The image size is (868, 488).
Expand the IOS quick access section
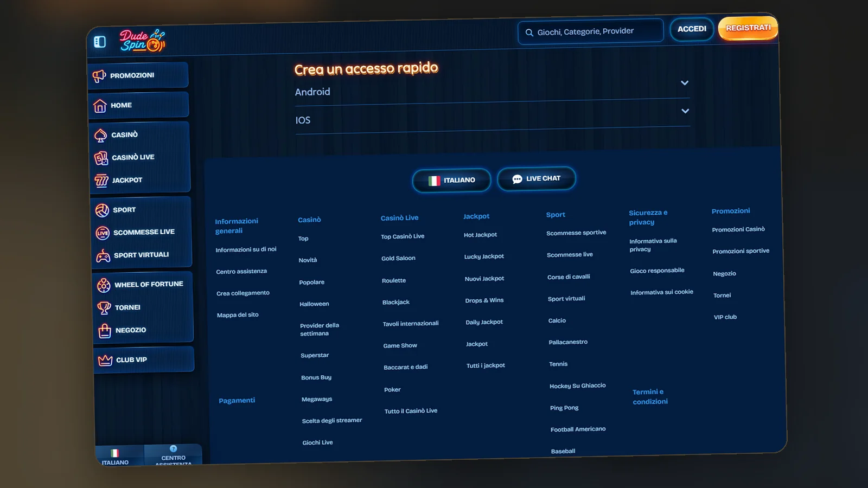[493, 116]
